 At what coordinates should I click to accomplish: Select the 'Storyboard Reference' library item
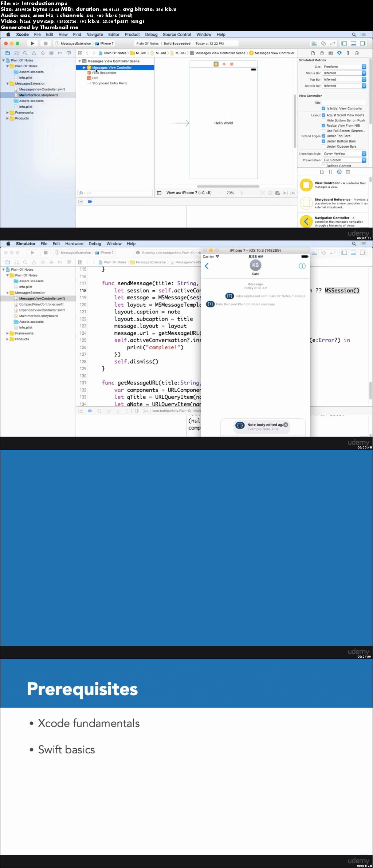[334, 203]
